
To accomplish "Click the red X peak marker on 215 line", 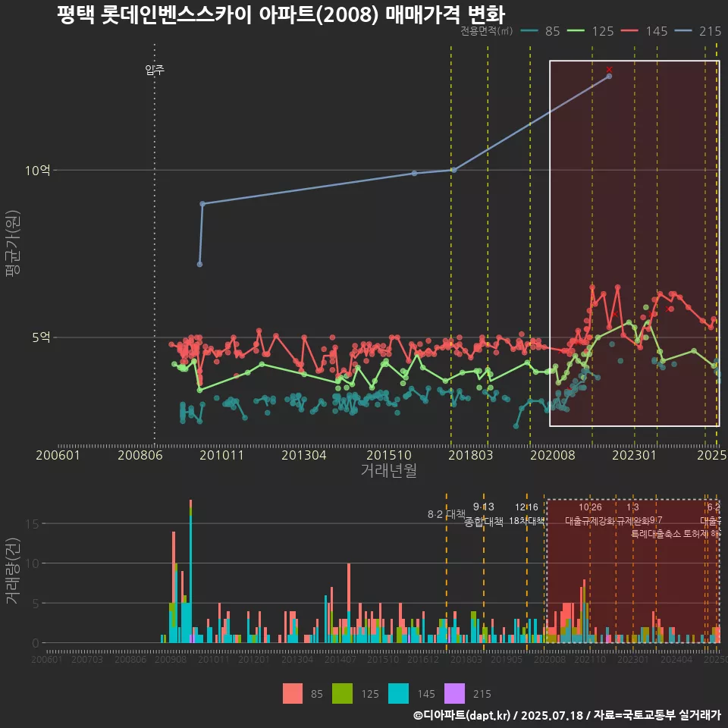I will click(x=609, y=70).
